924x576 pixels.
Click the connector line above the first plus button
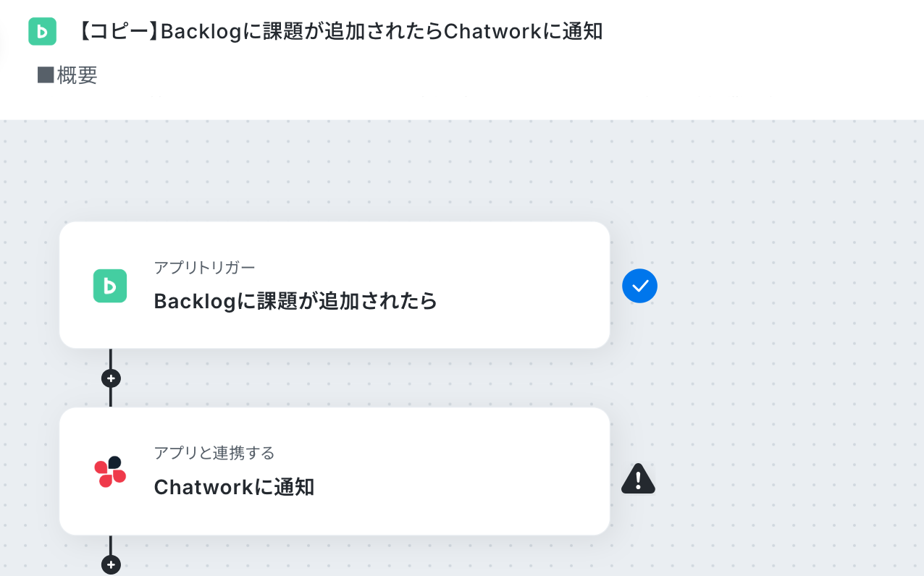(x=111, y=359)
